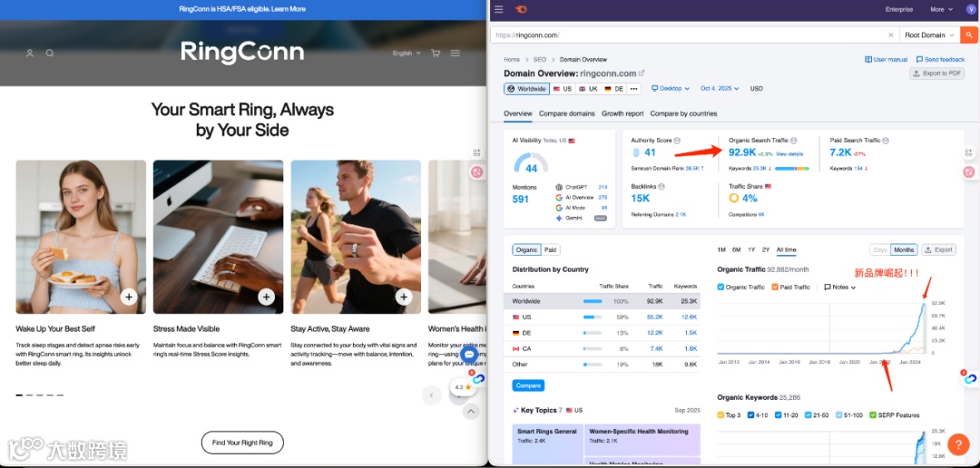
Task: Open the blue chat bubble widget
Action: (x=469, y=355)
